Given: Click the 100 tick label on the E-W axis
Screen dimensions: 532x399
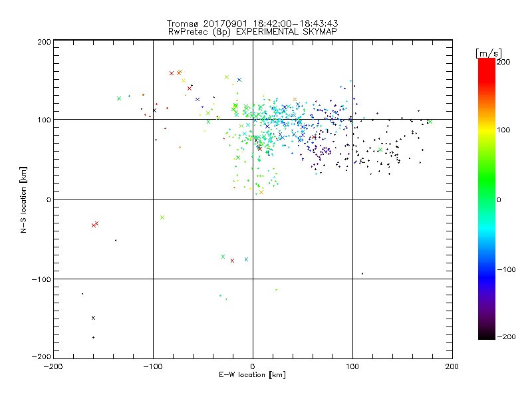Looking at the screenshot, I should pos(352,366).
